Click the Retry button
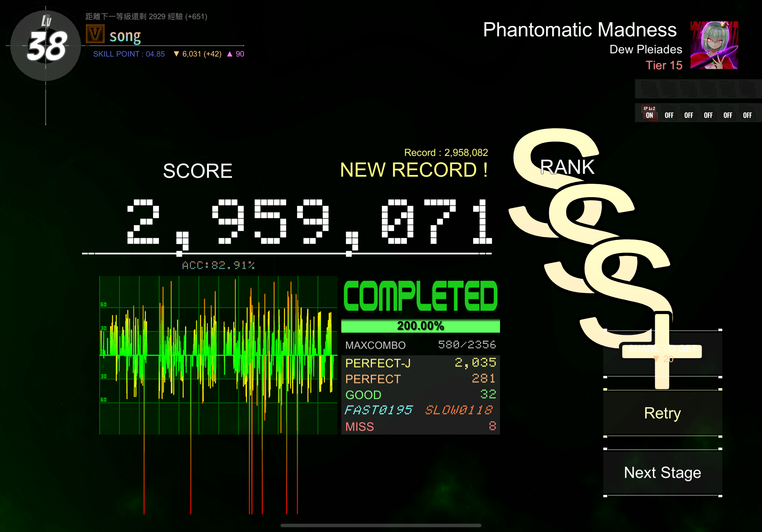Image resolution: width=762 pixels, height=532 pixels. (x=662, y=413)
